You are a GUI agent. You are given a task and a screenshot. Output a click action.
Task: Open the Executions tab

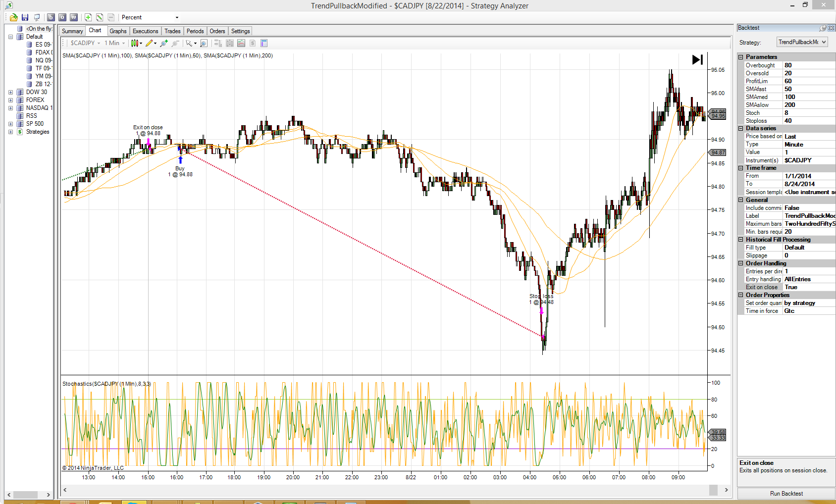pyautogui.click(x=145, y=31)
